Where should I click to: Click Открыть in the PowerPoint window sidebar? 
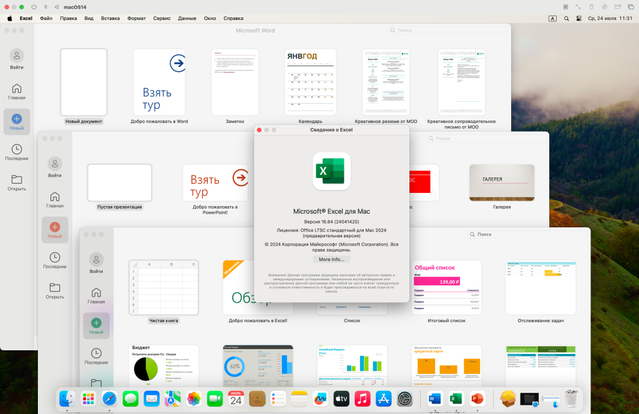[x=55, y=291]
